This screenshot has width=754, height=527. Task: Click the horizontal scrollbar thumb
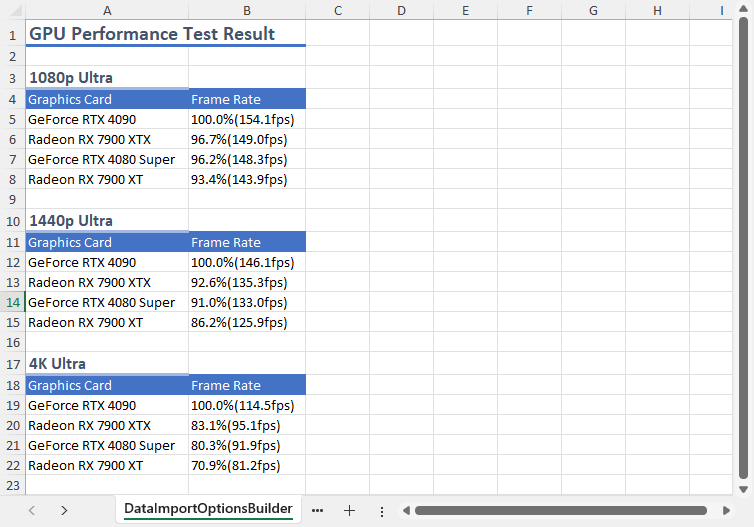click(565, 510)
